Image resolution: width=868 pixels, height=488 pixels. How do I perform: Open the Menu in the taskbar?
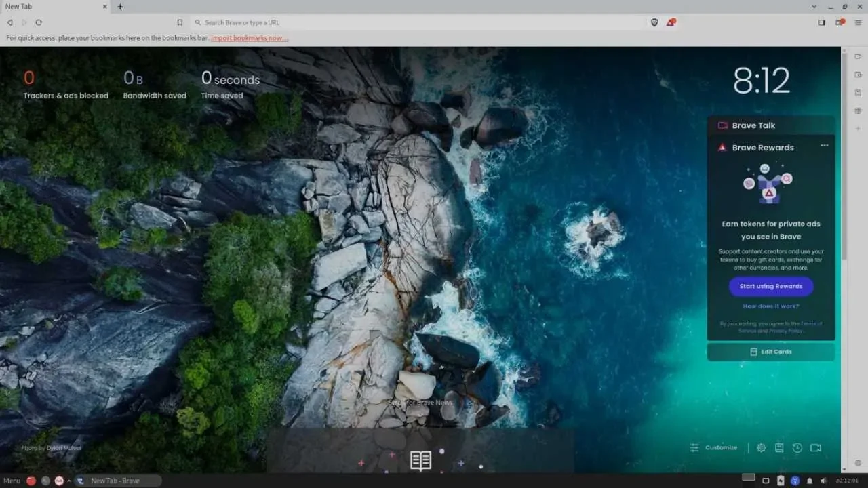pos(12,481)
